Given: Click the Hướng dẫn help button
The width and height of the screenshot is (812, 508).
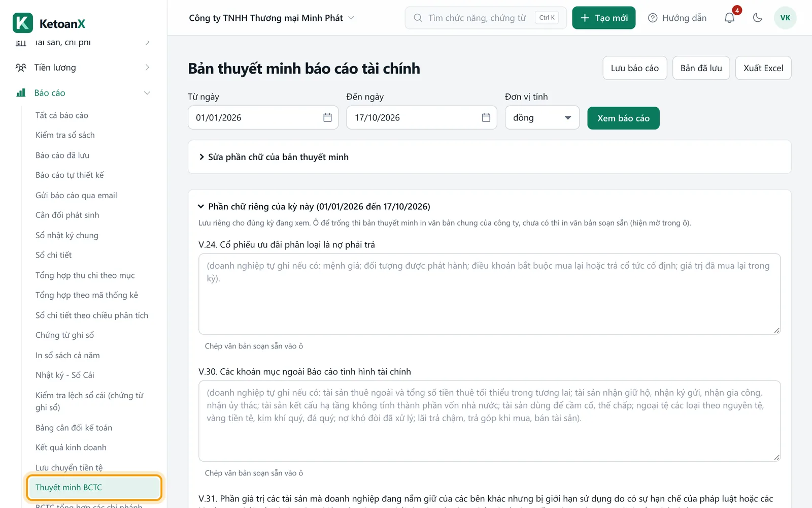Looking at the screenshot, I should (x=677, y=18).
